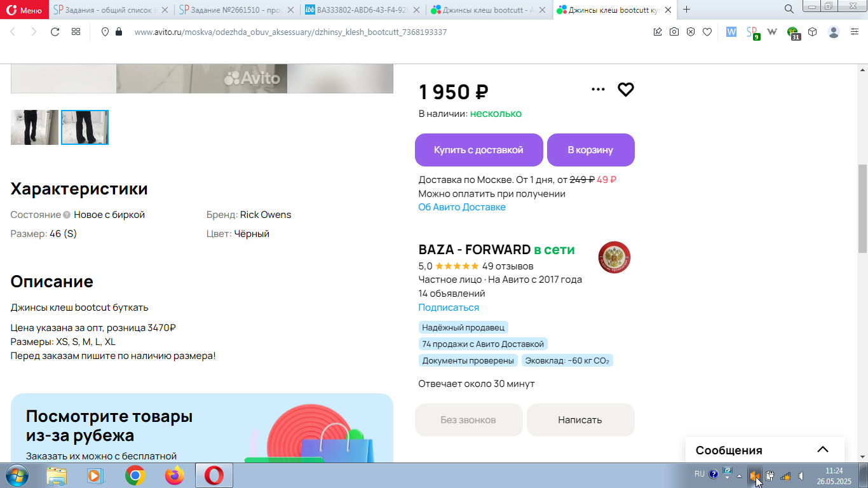Add the listing to favorites heart

(626, 90)
